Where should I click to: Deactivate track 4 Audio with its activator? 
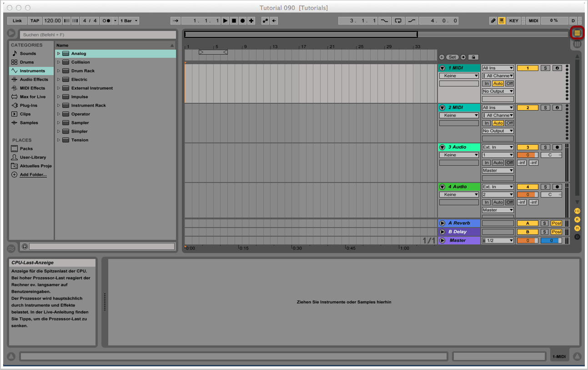528,187
